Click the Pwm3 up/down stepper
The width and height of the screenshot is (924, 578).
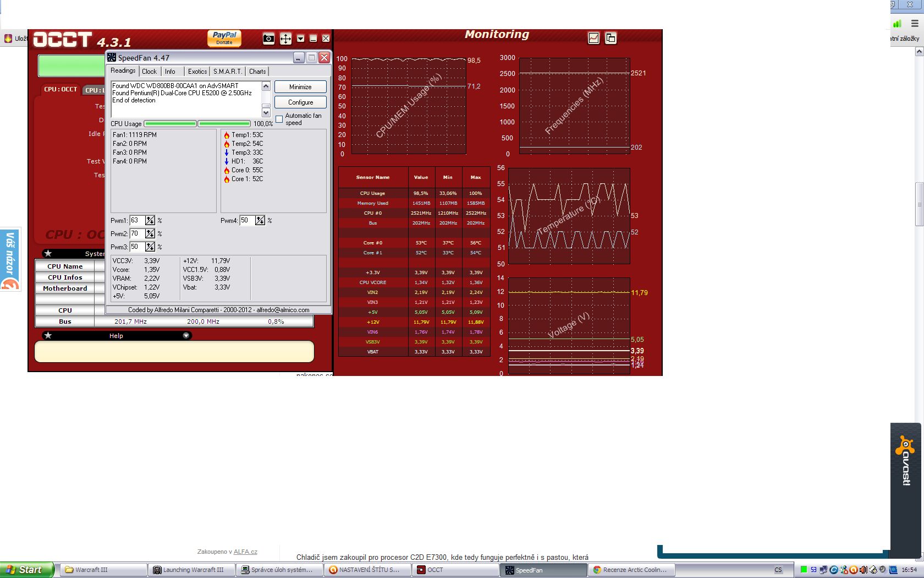(150, 247)
